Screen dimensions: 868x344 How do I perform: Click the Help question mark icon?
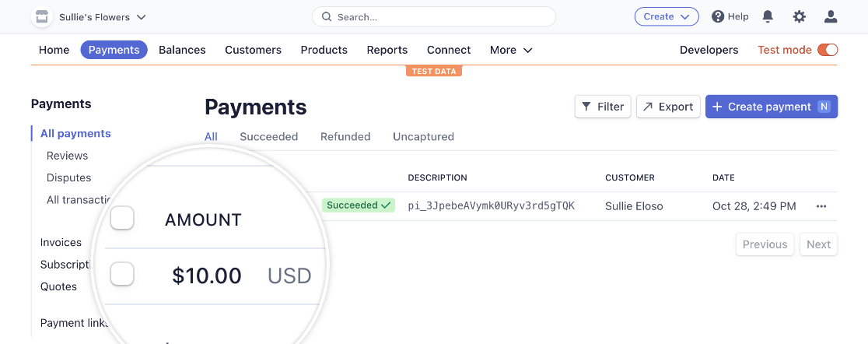[718, 16]
